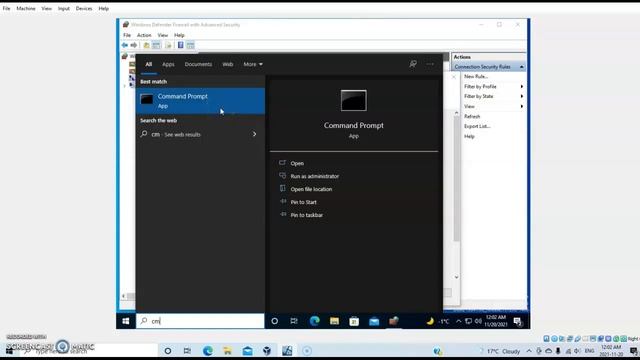Open host Microsoft Edge taskbar icon

pos(208,351)
